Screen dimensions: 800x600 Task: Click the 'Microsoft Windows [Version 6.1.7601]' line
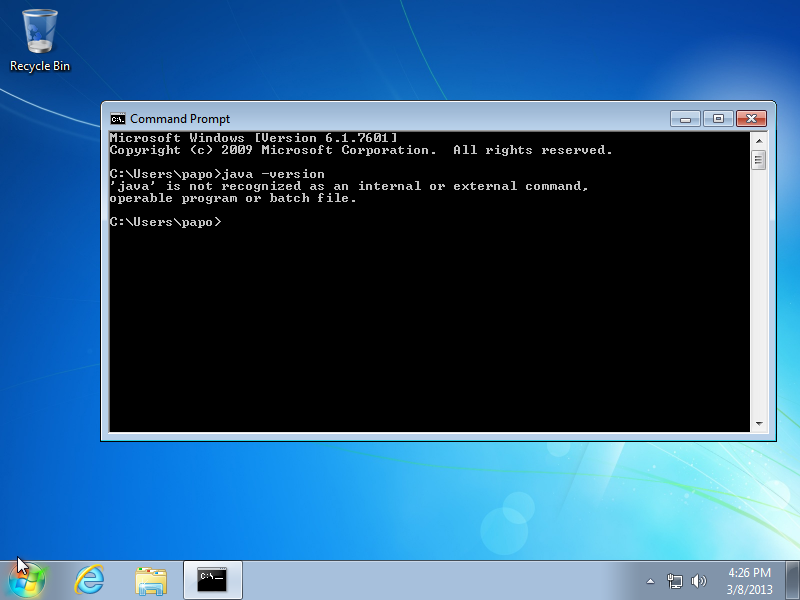254,138
